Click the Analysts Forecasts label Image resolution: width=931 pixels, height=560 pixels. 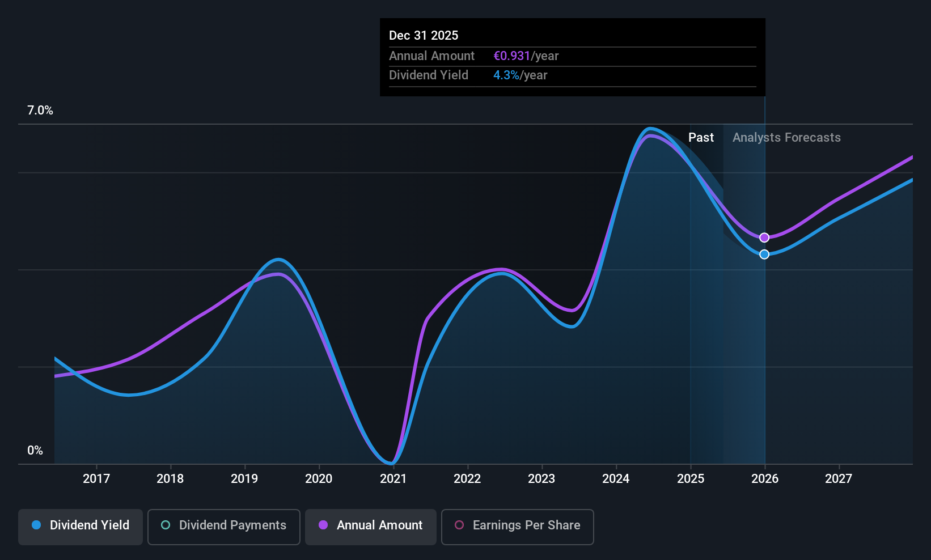(786, 138)
